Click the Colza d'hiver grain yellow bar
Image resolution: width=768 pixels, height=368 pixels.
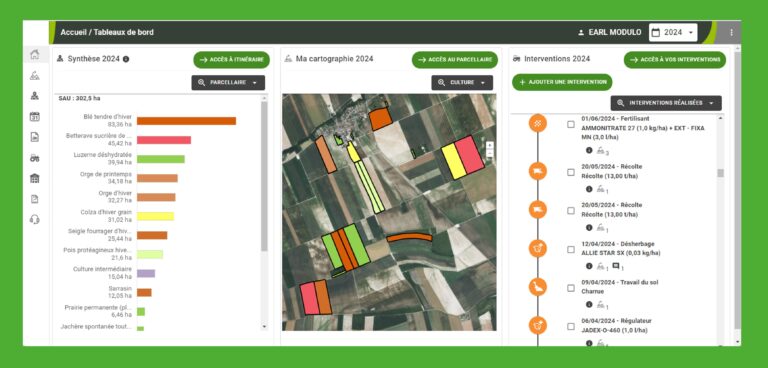pyautogui.click(x=155, y=216)
